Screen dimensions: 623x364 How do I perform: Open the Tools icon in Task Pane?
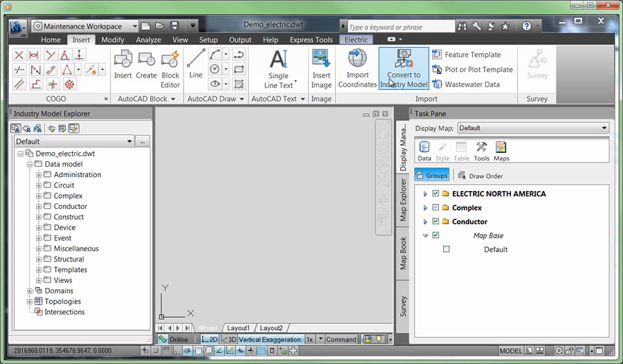(x=482, y=151)
